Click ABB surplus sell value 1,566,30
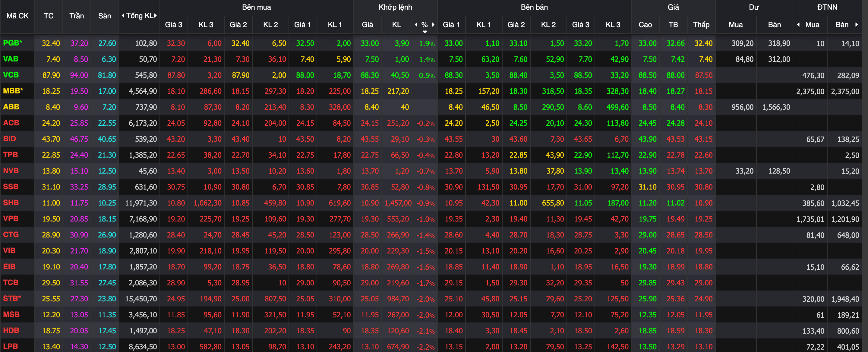Image resolution: width=868 pixels, height=352 pixels. pyautogui.click(x=776, y=107)
